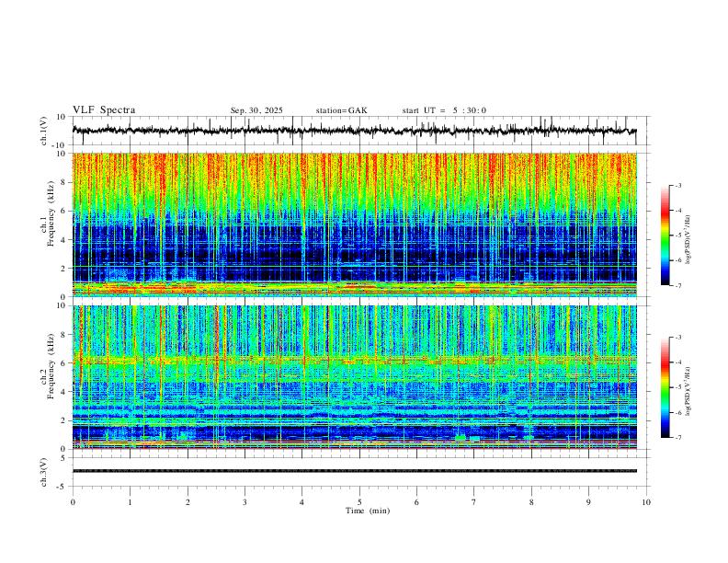Click the time axis tick label "4"
Viewport: 728px width, 563px height.
[x=302, y=502]
